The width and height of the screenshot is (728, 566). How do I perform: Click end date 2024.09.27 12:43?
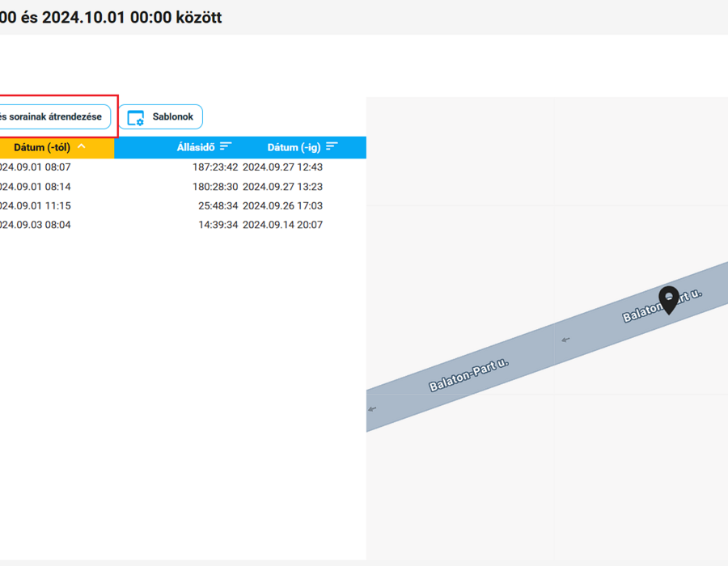[283, 167]
